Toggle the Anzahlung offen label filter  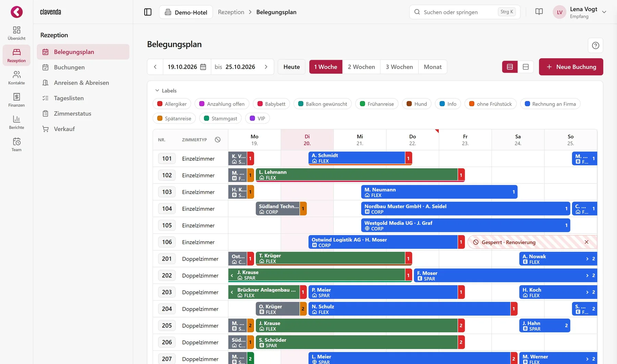click(x=222, y=104)
